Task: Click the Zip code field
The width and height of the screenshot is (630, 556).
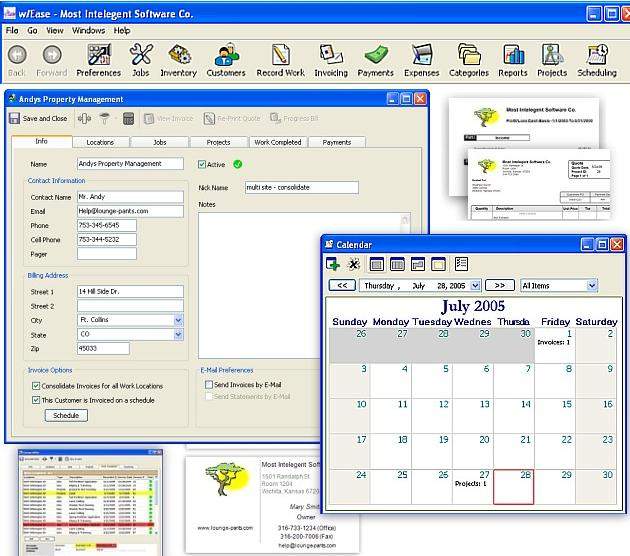Action: tap(103, 348)
